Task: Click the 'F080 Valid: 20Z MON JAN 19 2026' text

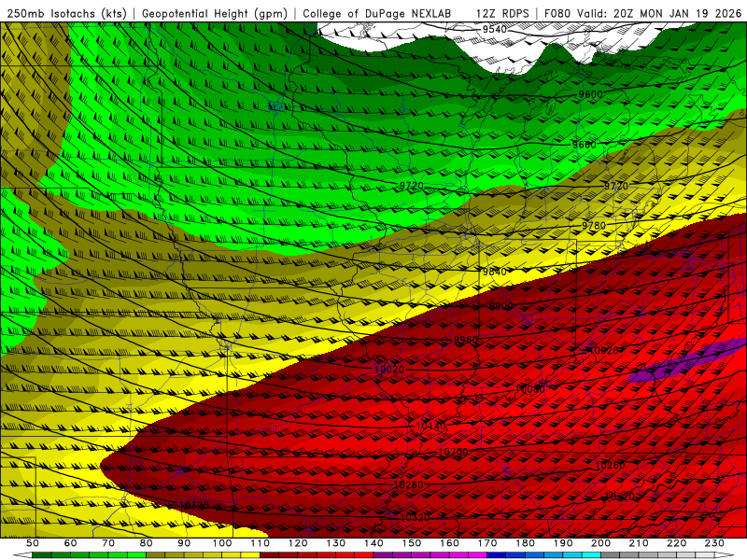Action: (x=642, y=14)
